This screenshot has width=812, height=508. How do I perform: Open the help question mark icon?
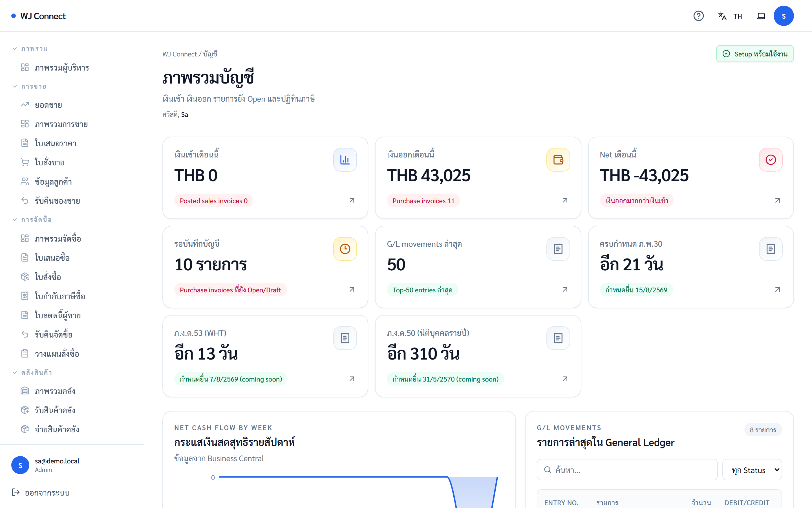point(698,16)
